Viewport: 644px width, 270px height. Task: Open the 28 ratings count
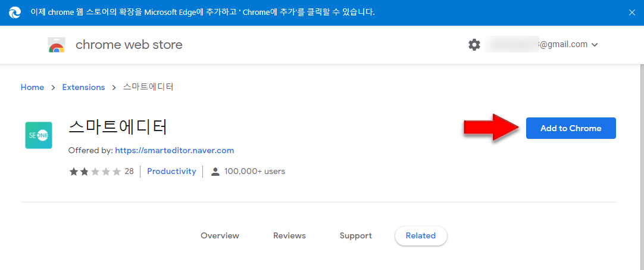click(x=129, y=171)
